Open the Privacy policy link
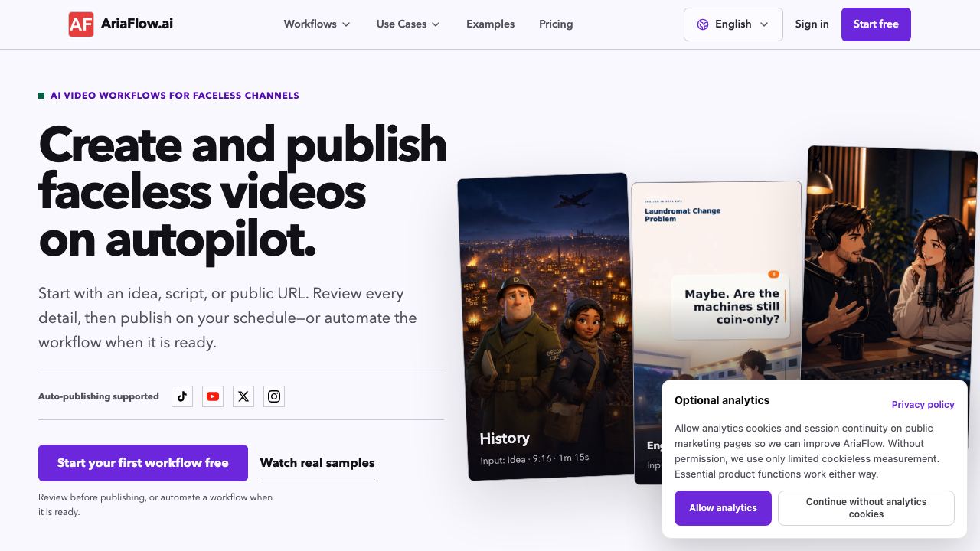This screenshot has width=980, height=551. (923, 405)
